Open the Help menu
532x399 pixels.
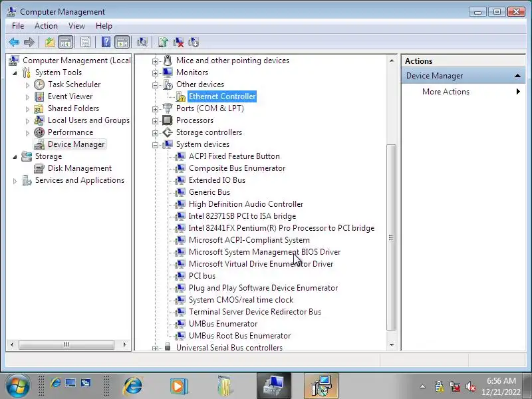coord(104,26)
